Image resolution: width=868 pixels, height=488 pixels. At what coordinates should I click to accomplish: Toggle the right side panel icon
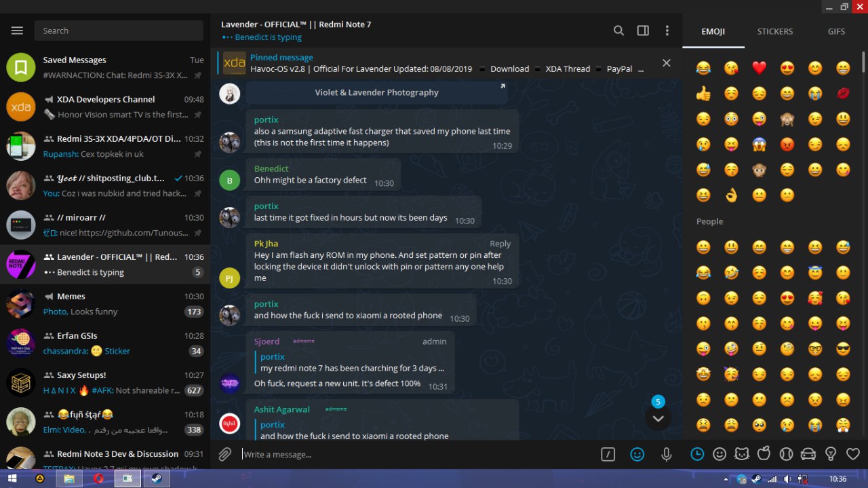click(x=643, y=31)
